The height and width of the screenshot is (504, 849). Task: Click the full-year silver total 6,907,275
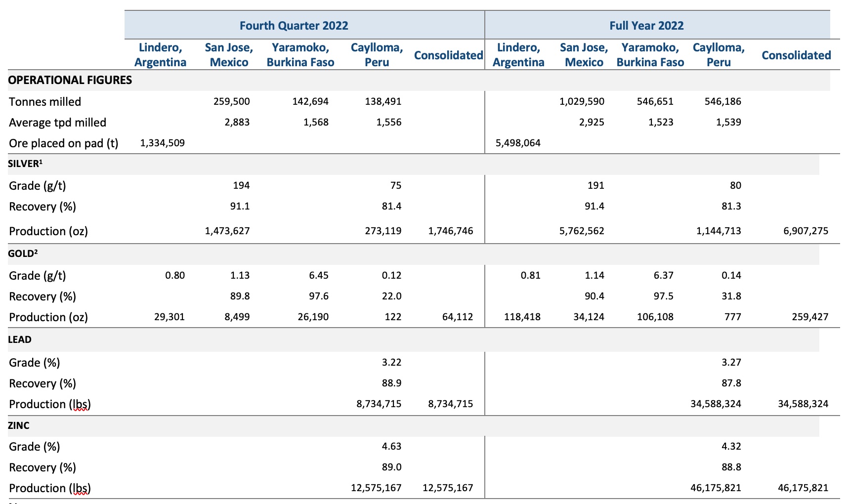tap(806, 231)
